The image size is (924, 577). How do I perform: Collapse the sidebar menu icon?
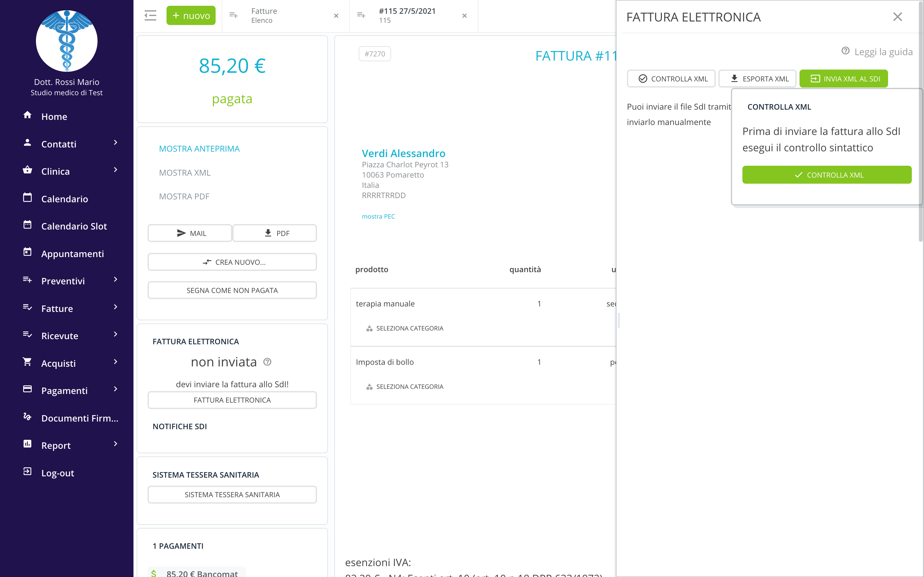[x=150, y=16]
